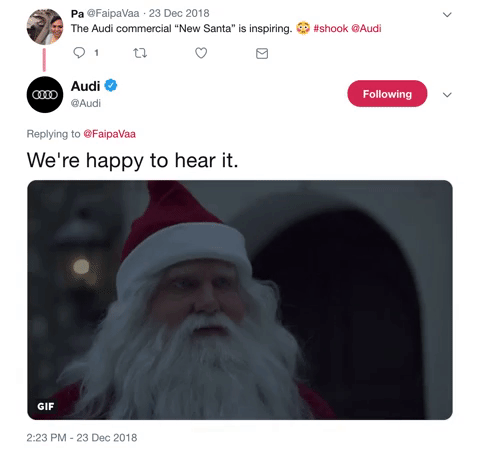Play the Santa GIF
This screenshot has height=452, width=480.
click(x=240, y=300)
